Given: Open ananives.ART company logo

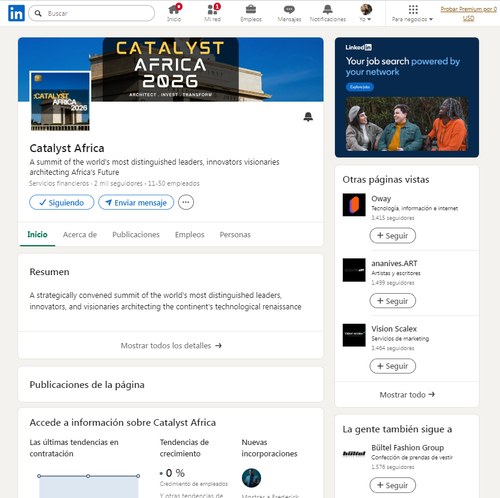Looking at the screenshot, I should point(354,270).
